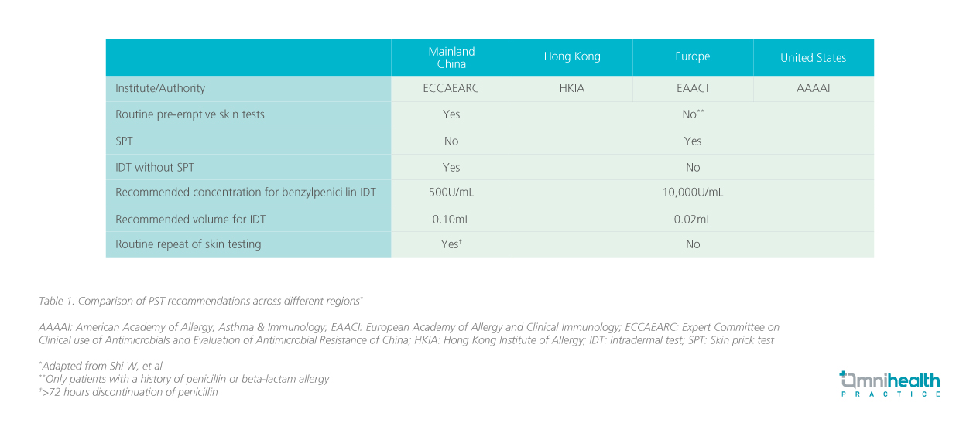
Task: Click the 10,000U/mL concentration cell
Action: (692, 193)
